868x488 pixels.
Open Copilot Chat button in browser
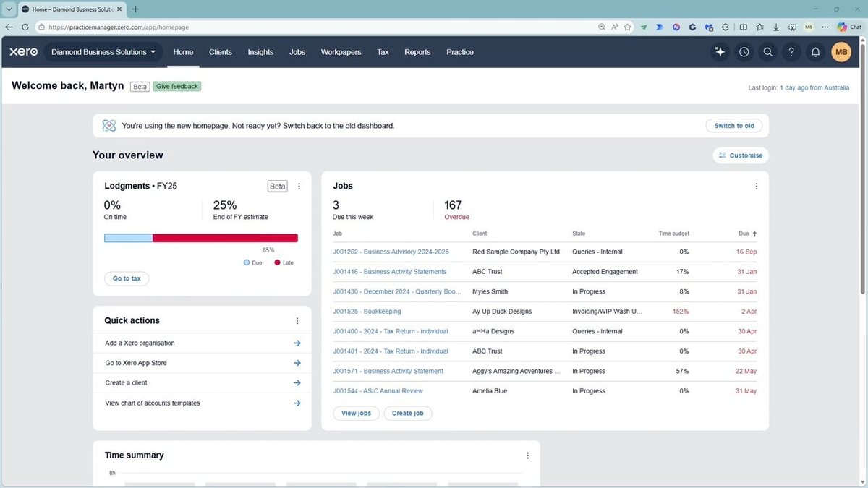[x=849, y=27]
